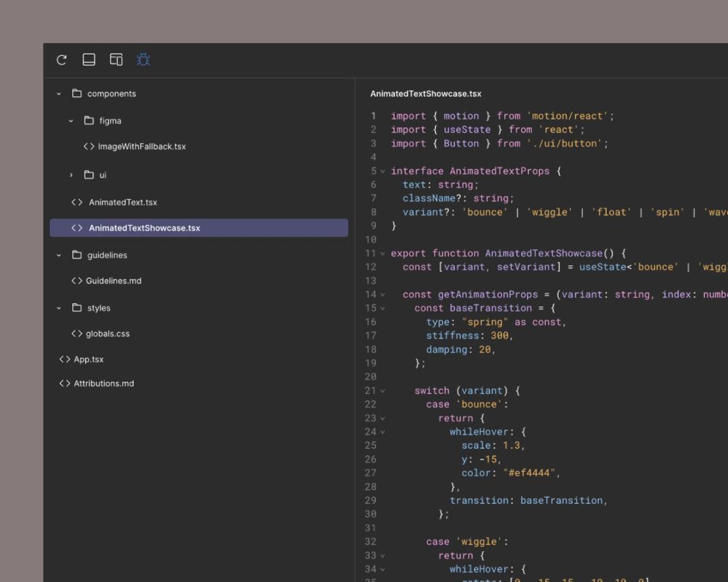Collapse the components folder
The image size is (728, 582).
click(58, 94)
